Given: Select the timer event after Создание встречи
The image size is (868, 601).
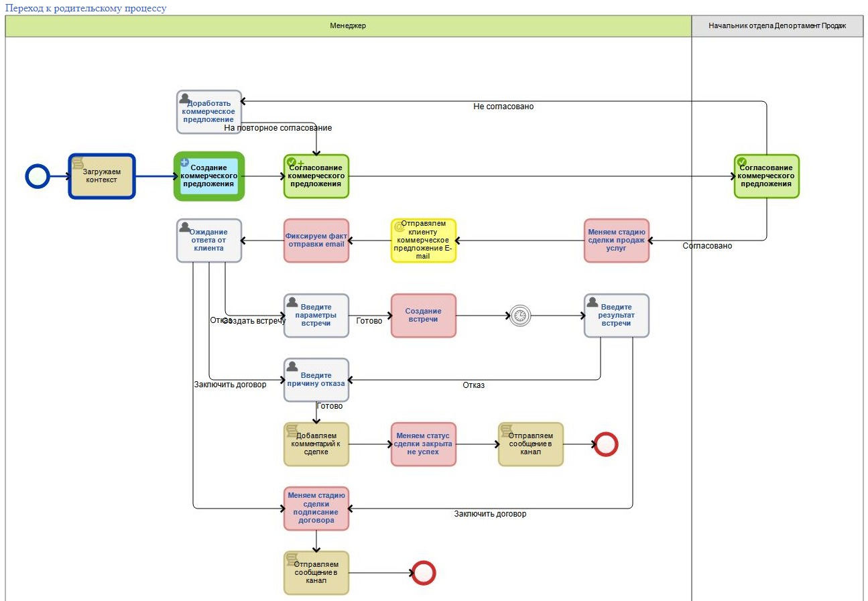Looking at the screenshot, I should point(520,316).
